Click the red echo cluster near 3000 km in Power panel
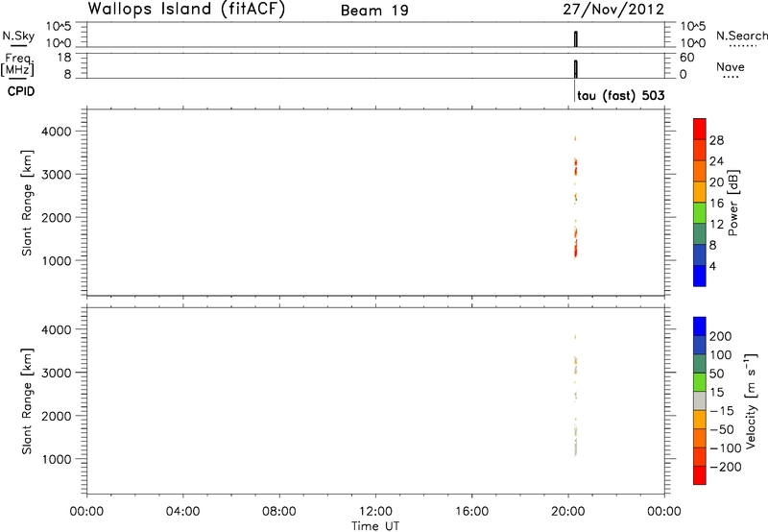Image resolution: width=768 pixels, height=532 pixels. (576, 166)
